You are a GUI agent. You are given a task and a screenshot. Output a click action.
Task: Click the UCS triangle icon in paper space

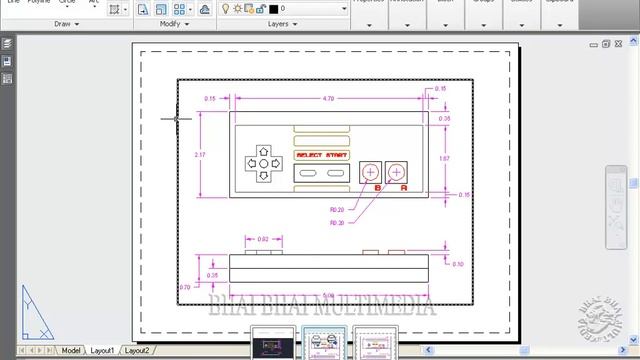click(x=37, y=313)
